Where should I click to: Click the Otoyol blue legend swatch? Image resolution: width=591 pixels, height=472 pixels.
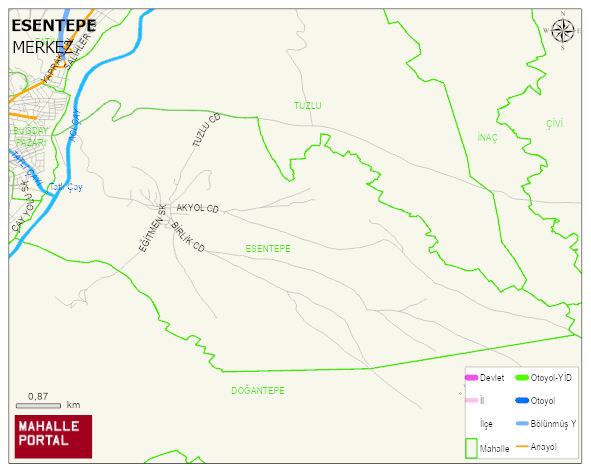pos(522,400)
